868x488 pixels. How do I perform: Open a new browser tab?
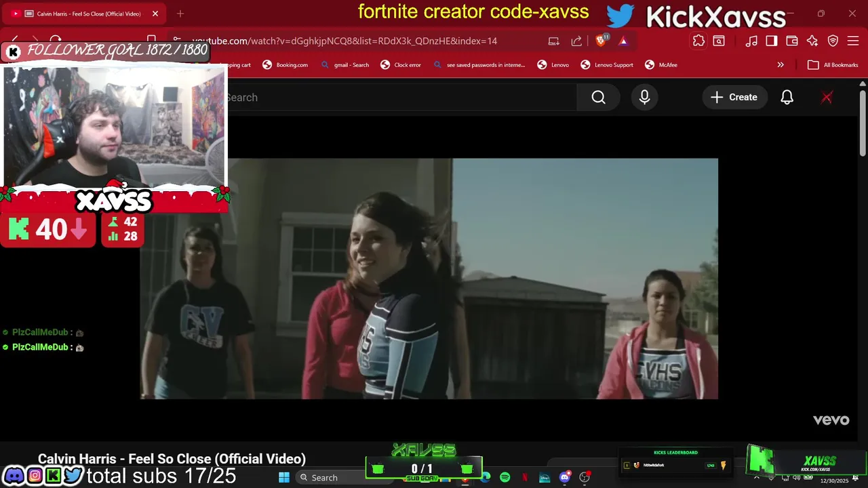point(180,14)
